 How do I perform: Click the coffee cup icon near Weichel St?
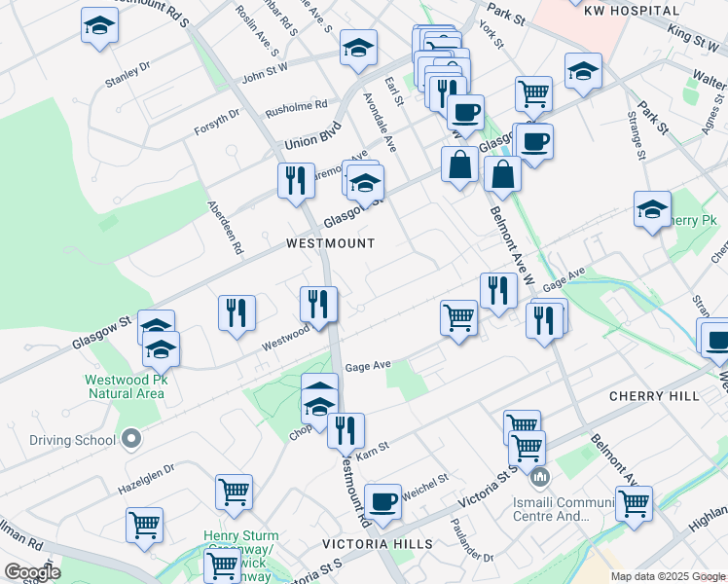tap(383, 501)
